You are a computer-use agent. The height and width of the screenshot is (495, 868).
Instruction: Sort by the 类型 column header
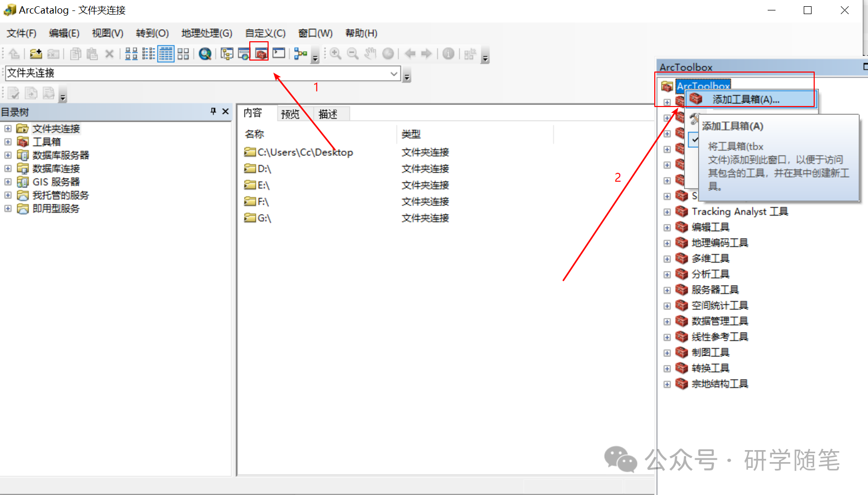tap(411, 134)
